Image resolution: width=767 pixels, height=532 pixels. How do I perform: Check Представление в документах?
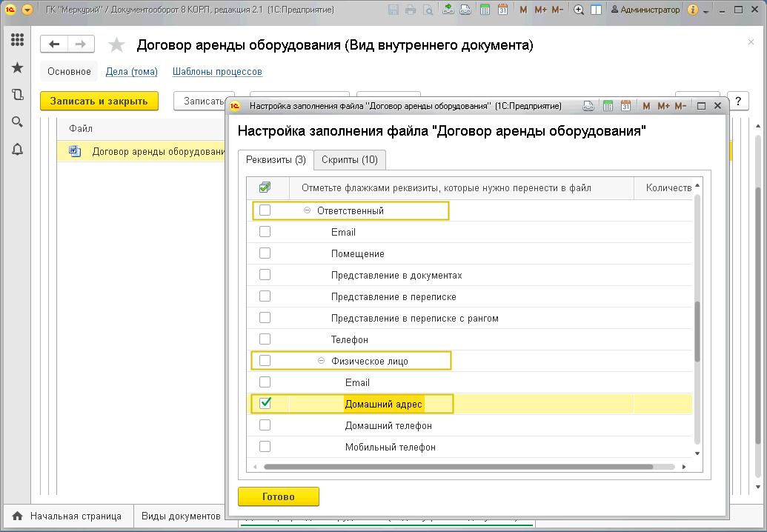click(265, 275)
